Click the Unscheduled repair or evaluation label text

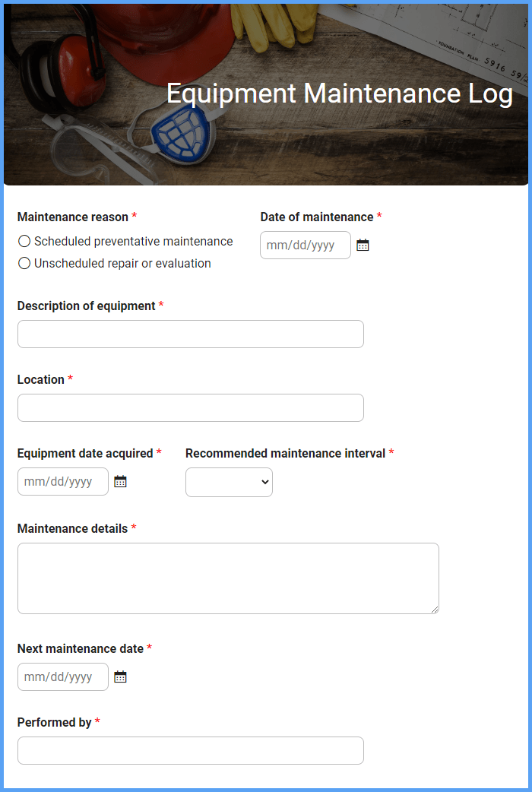tap(122, 264)
